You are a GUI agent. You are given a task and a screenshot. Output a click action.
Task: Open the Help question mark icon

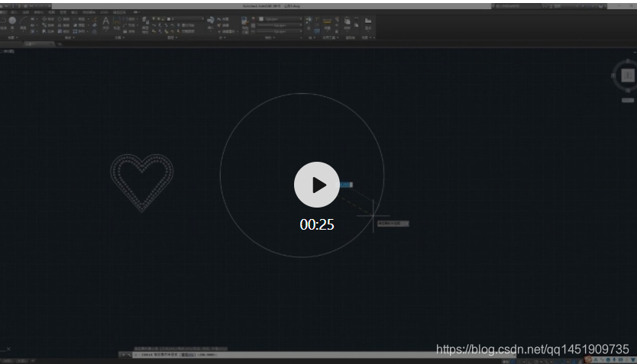point(601,6)
